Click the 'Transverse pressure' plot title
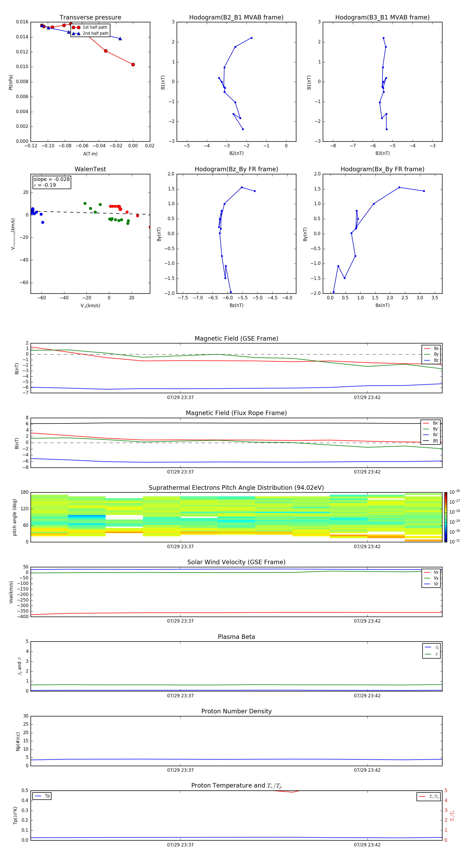 (x=90, y=18)
